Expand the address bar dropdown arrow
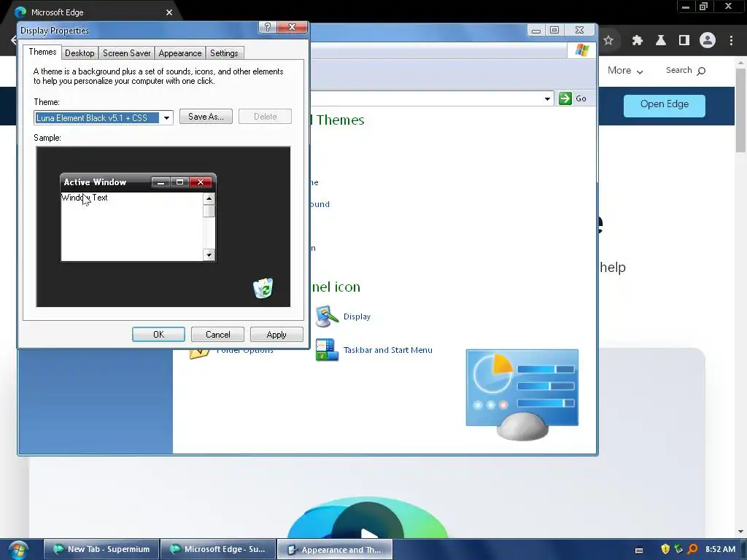 pyautogui.click(x=547, y=98)
